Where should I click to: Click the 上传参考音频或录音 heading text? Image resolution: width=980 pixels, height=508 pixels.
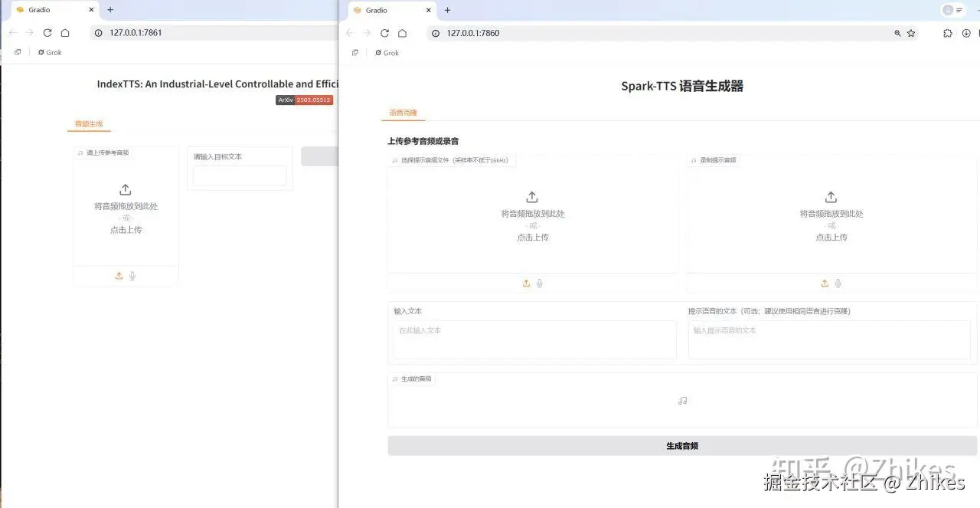(x=423, y=141)
